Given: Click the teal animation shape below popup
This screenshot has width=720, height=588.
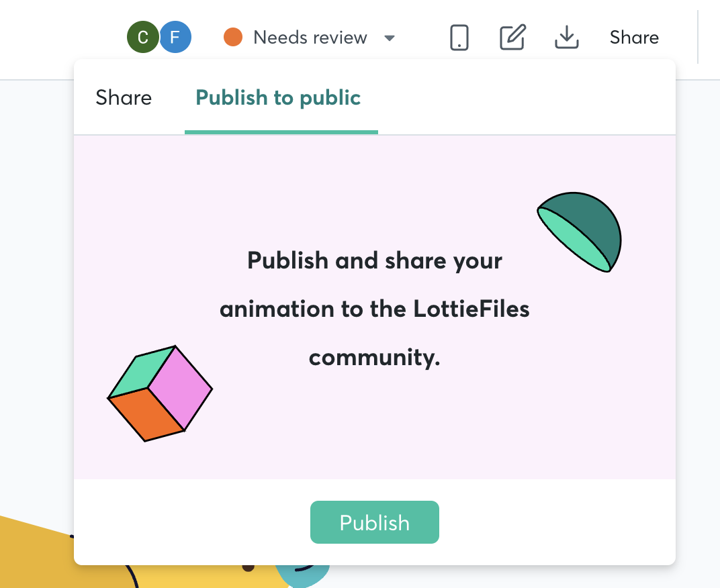Looking at the screenshot, I should [x=304, y=576].
